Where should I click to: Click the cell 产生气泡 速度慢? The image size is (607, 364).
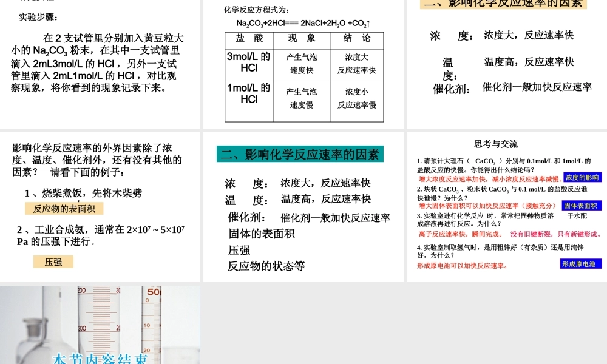pyautogui.click(x=302, y=101)
